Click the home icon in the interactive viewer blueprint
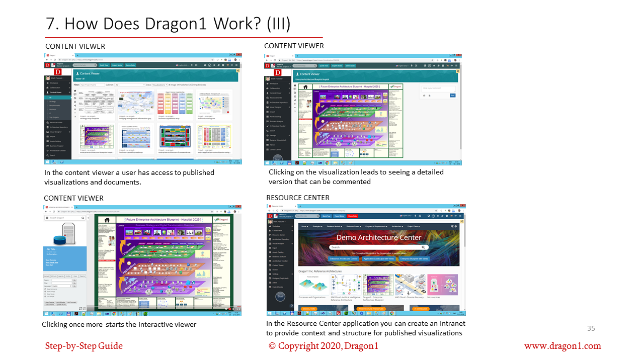The image size is (644, 362). pyautogui.click(x=107, y=220)
